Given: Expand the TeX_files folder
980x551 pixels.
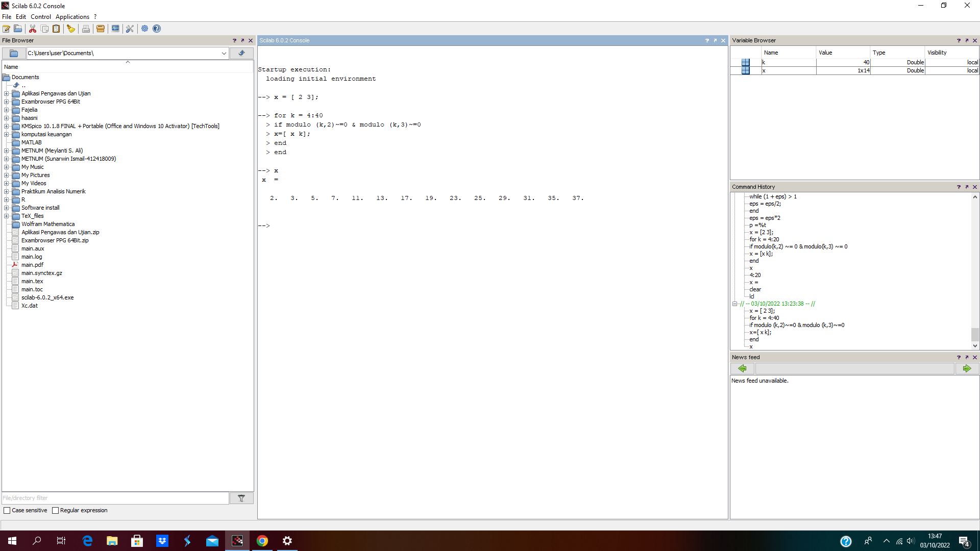Looking at the screenshot, I should pyautogui.click(x=7, y=216).
